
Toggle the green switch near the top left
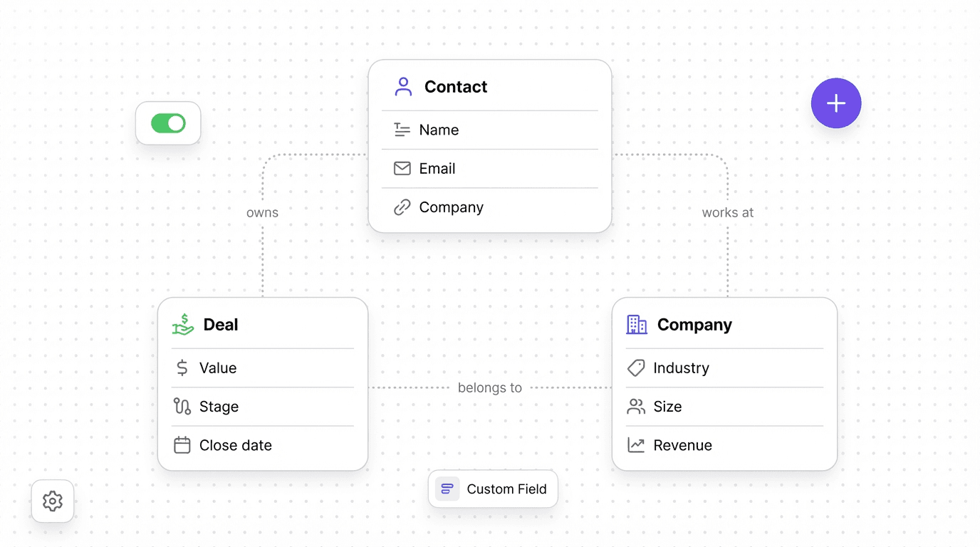(x=168, y=123)
